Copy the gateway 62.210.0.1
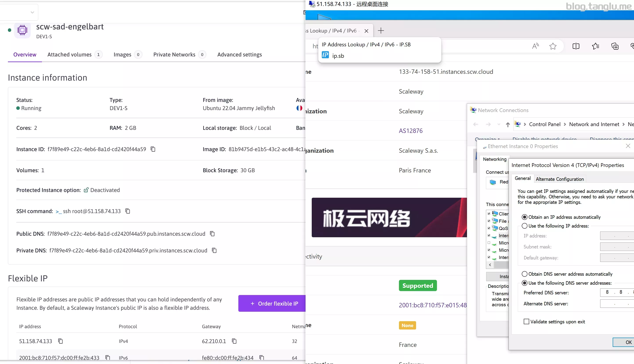This screenshot has width=634, height=364. tap(234, 341)
